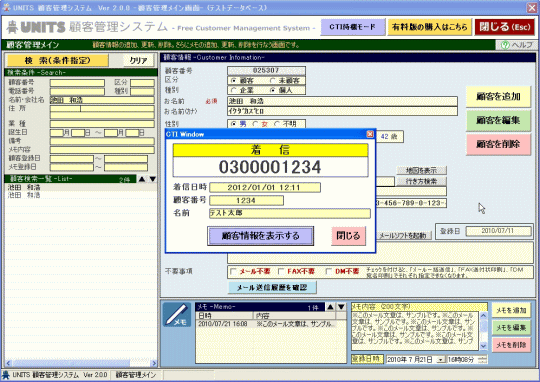
Task: Click 備考 search input field
Action: click(102, 141)
